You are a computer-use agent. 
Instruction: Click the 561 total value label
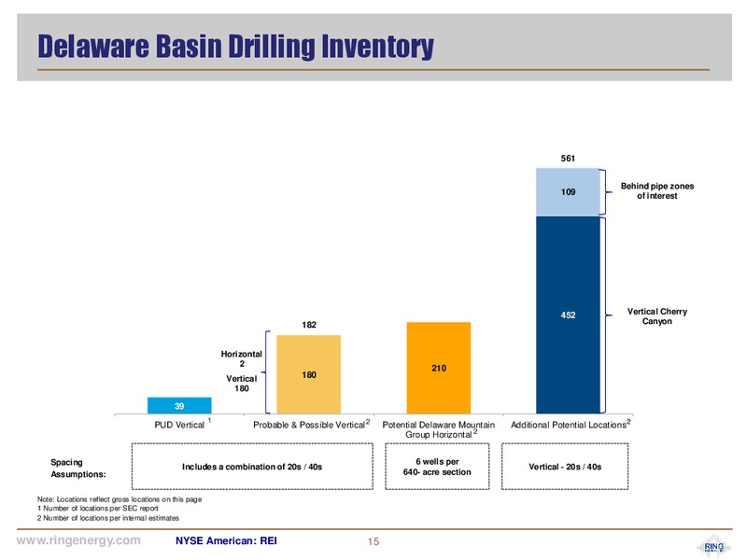coord(568,158)
